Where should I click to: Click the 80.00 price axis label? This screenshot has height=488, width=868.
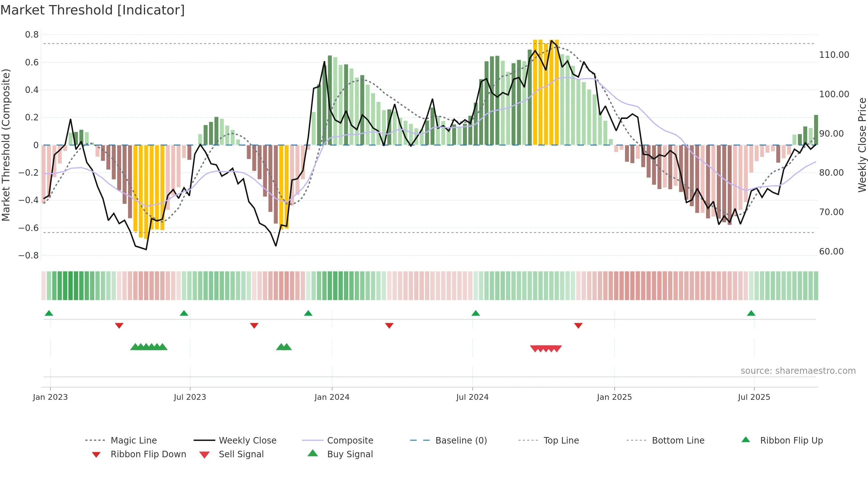(x=831, y=173)
